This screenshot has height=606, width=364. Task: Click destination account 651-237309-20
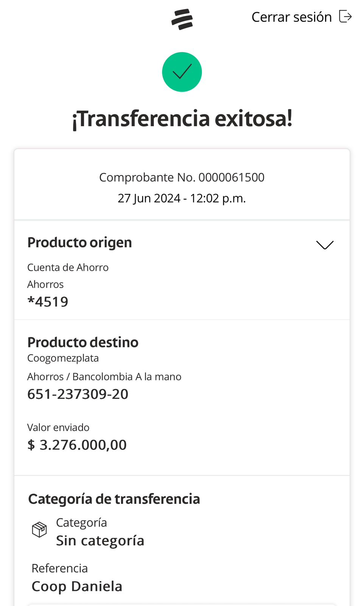point(78,394)
